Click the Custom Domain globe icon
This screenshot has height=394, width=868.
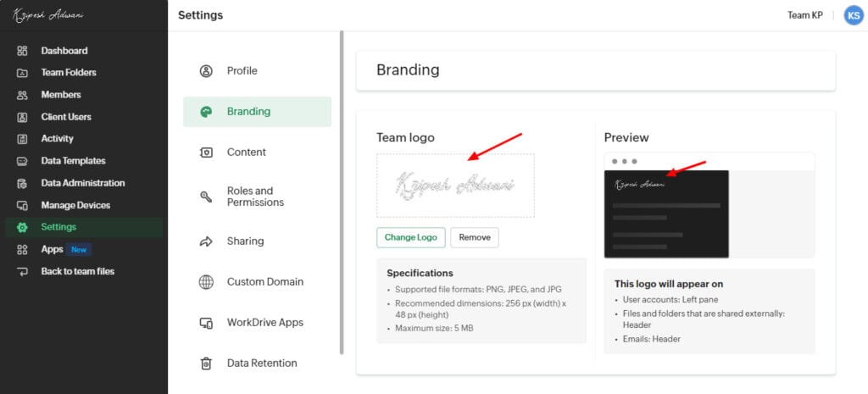(206, 281)
